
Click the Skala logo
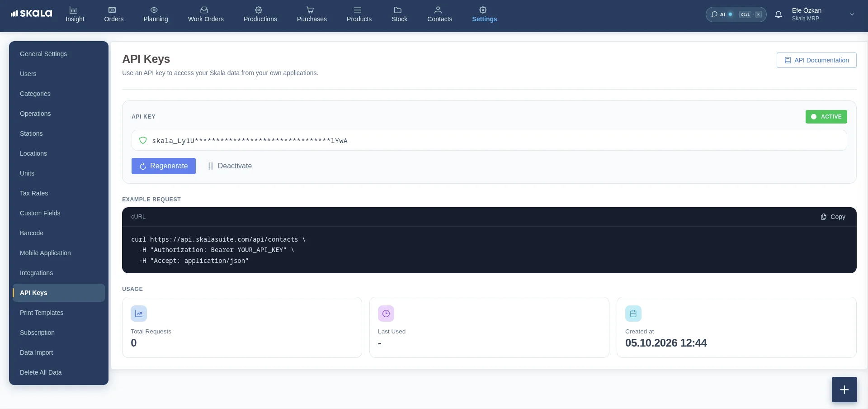point(31,14)
